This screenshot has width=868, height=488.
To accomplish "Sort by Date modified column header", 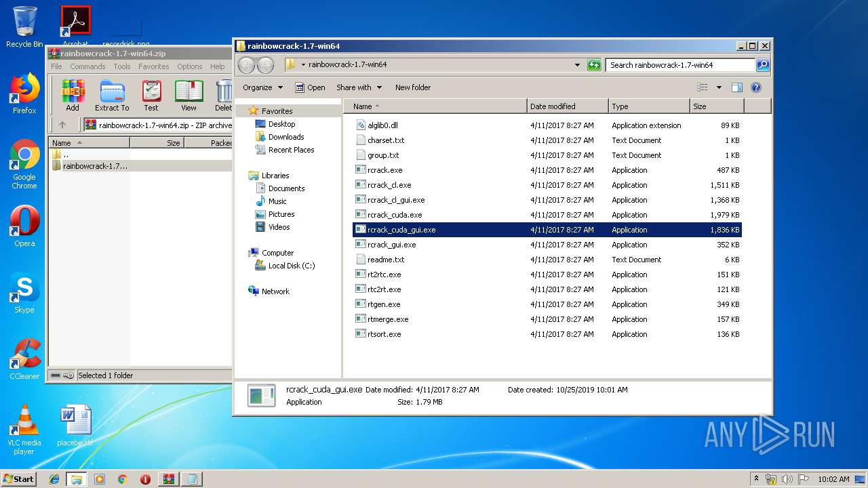I will click(x=568, y=106).
